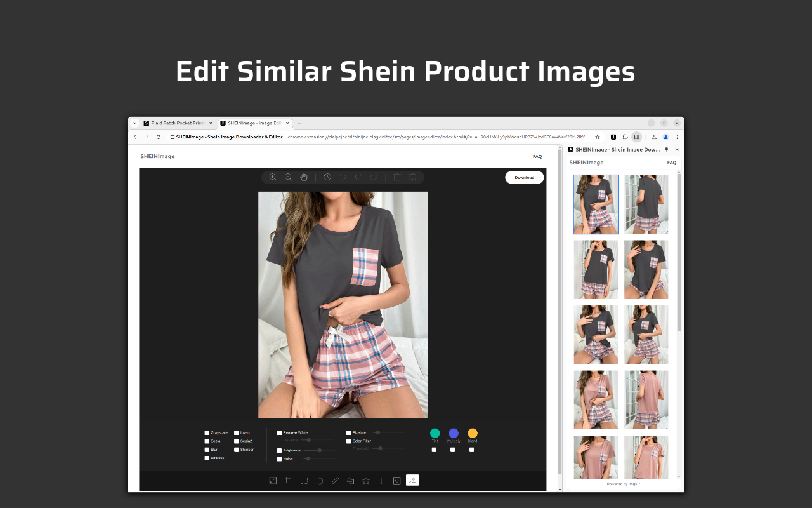812x508 pixels.
Task: Open the History icon in the toolbar
Action: 327,177
